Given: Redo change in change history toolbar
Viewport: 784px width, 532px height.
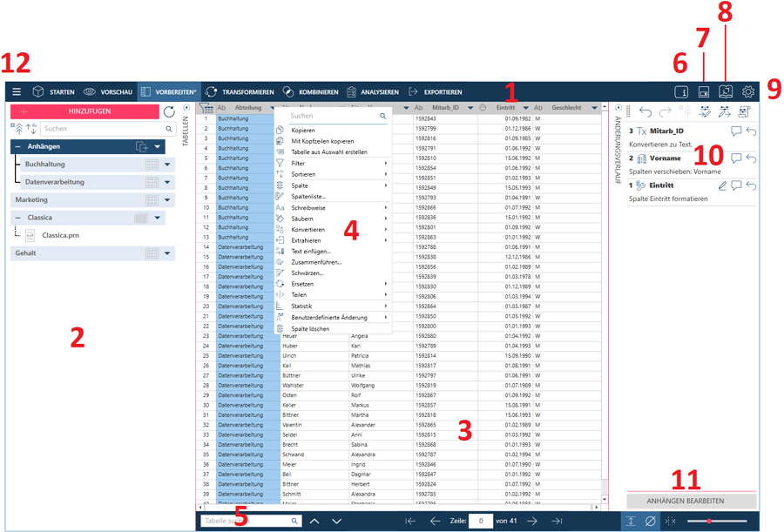Looking at the screenshot, I should [665, 112].
